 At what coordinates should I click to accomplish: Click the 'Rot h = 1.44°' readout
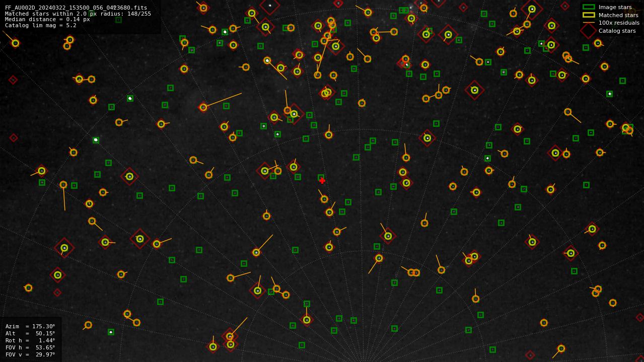click(x=30, y=340)
